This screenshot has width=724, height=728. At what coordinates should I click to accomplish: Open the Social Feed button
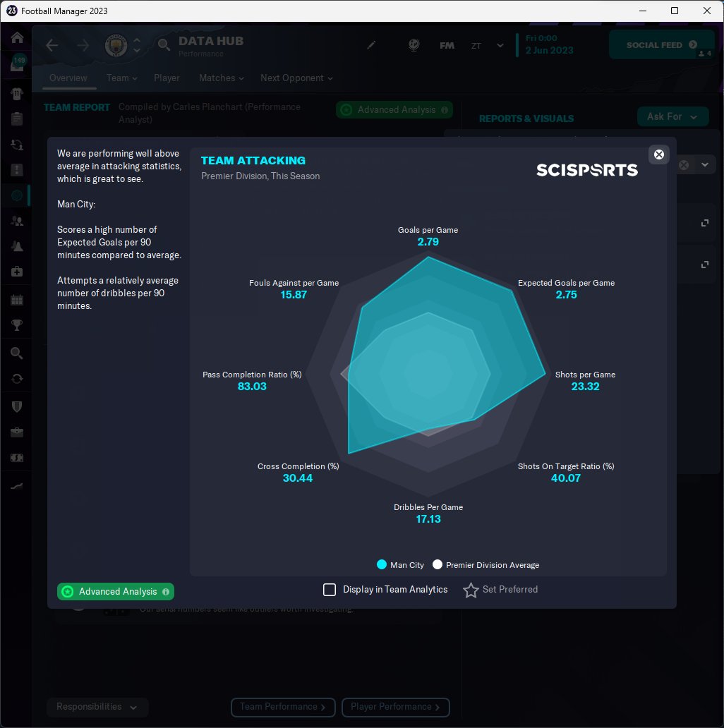[x=661, y=44]
